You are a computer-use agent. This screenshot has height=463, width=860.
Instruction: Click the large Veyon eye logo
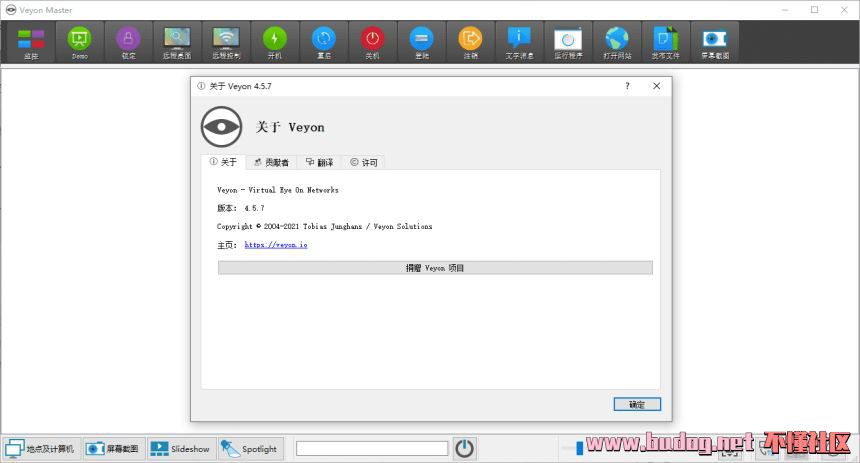tap(221, 127)
